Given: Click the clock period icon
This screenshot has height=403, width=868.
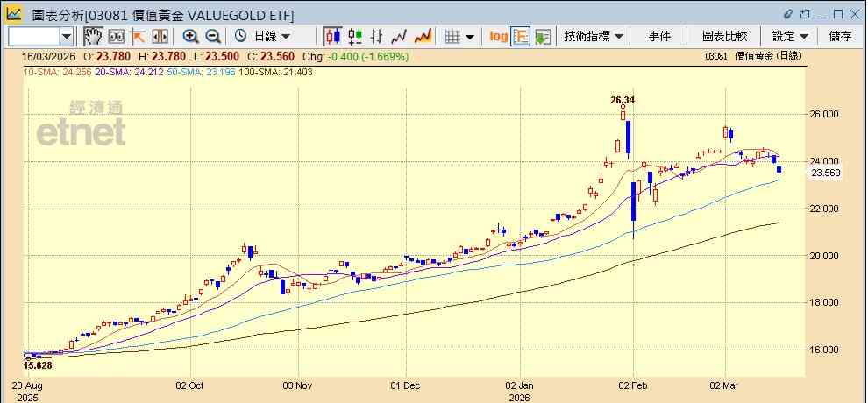Looking at the screenshot, I should pos(240,36).
